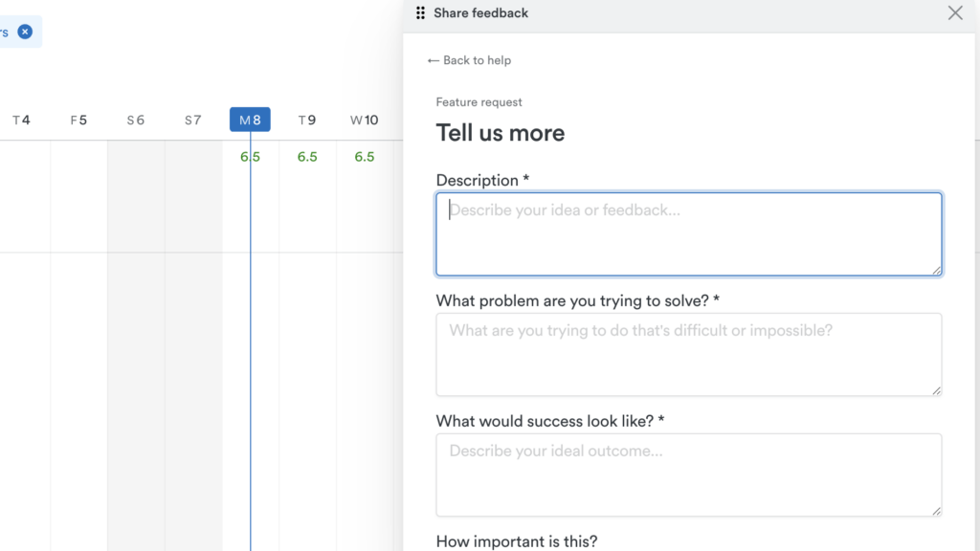Screen dimensions: 980x551
Task: Select Friday 5 in the timeline header
Action: (78, 120)
